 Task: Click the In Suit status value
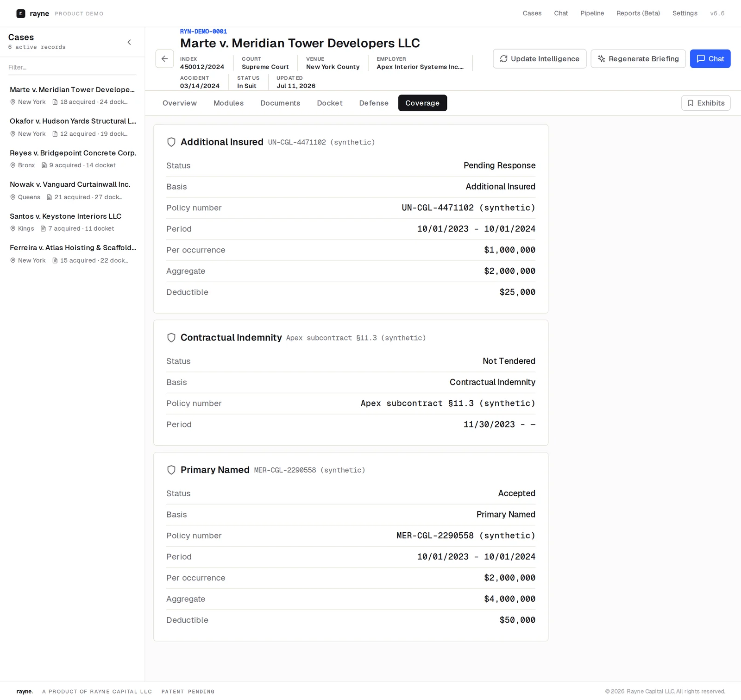pos(247,86)
